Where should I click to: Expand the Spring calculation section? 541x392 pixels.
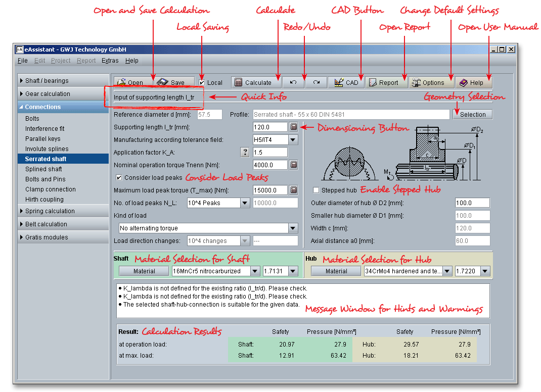pos(63,211)
